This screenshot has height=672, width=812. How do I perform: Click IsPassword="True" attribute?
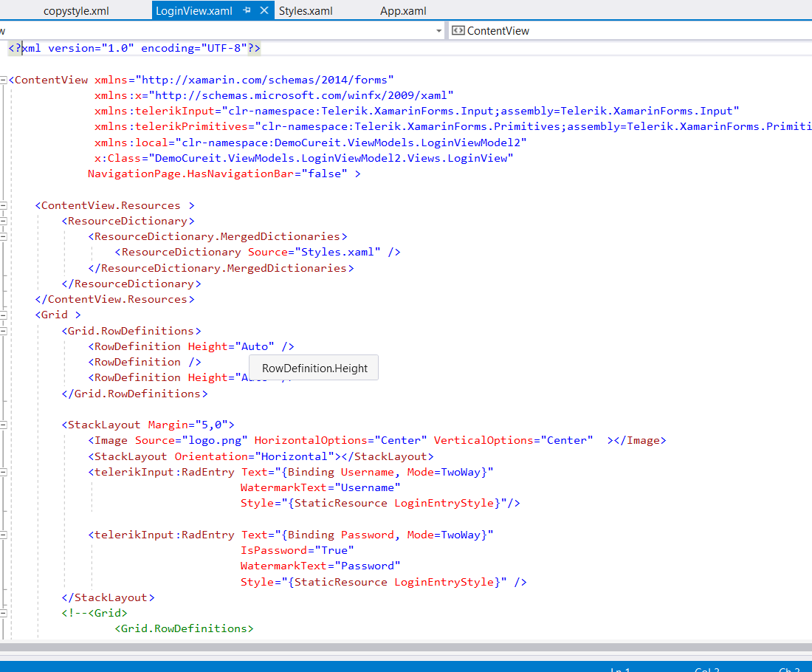pos(297,550)
